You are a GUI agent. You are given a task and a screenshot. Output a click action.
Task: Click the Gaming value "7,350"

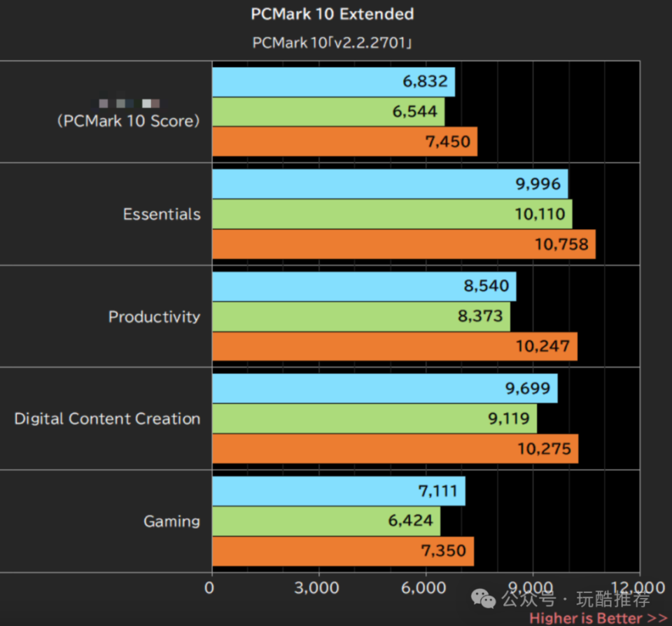click(x=444, y=550)
